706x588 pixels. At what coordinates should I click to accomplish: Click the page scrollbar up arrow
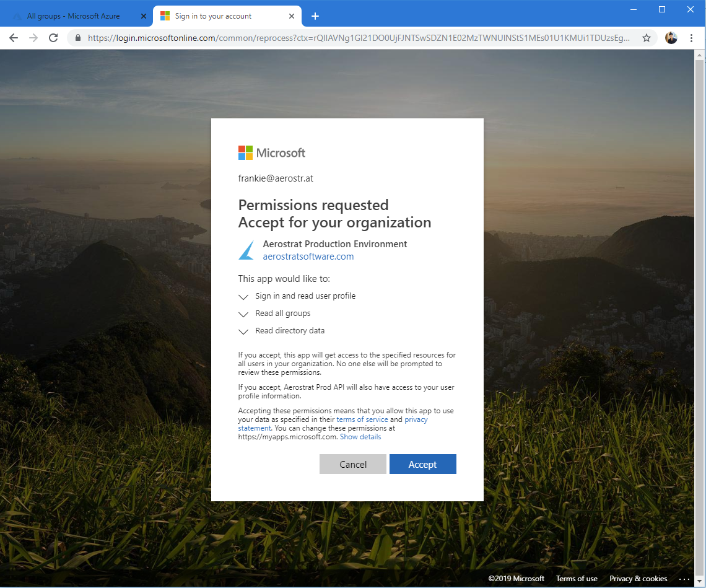coord(699,55)
